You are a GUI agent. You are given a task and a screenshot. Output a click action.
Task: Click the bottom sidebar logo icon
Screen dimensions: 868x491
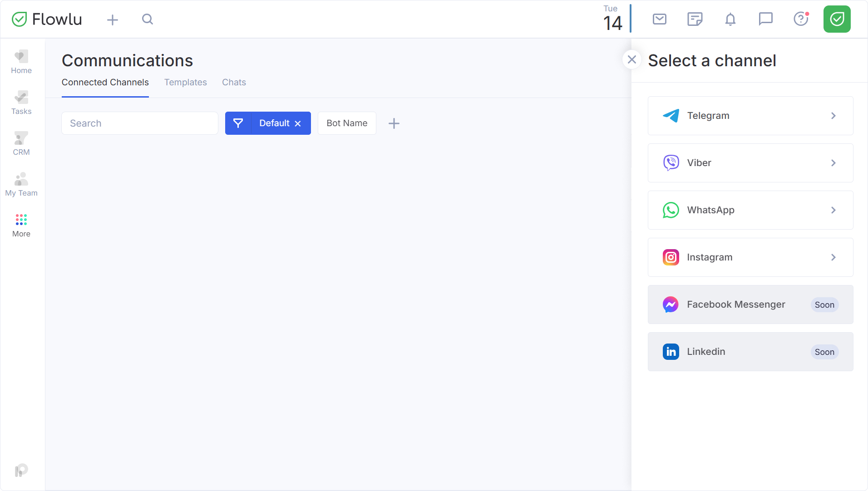tap(21, 471)
